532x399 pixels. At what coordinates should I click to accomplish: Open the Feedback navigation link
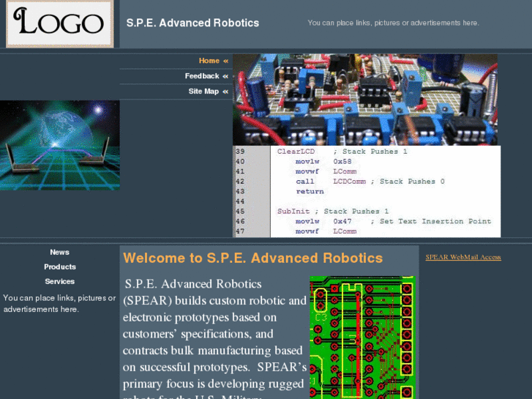point(202,76)
